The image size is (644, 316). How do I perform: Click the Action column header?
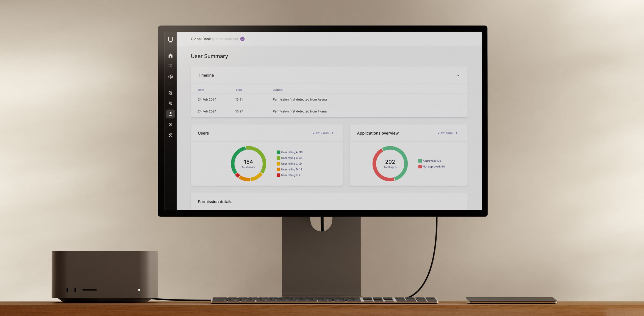[277, 90]
